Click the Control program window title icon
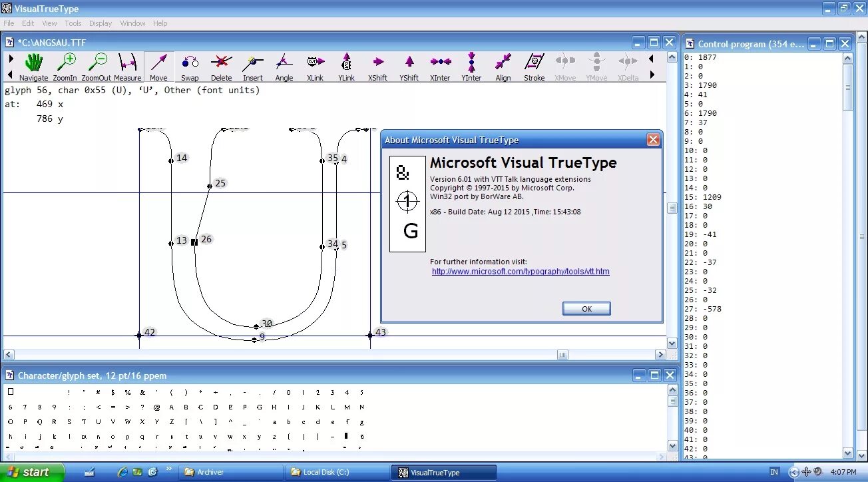868x482 pixels. click(x=690, y=44)
